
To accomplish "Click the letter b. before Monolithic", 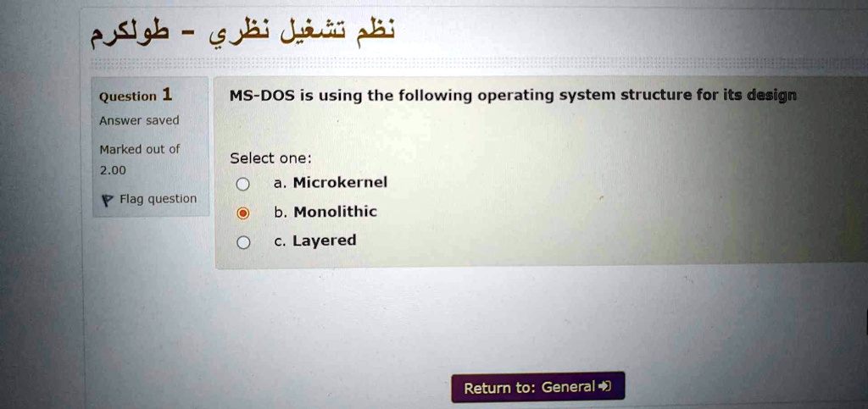I will pyautogui.click(x=281, y=212).
